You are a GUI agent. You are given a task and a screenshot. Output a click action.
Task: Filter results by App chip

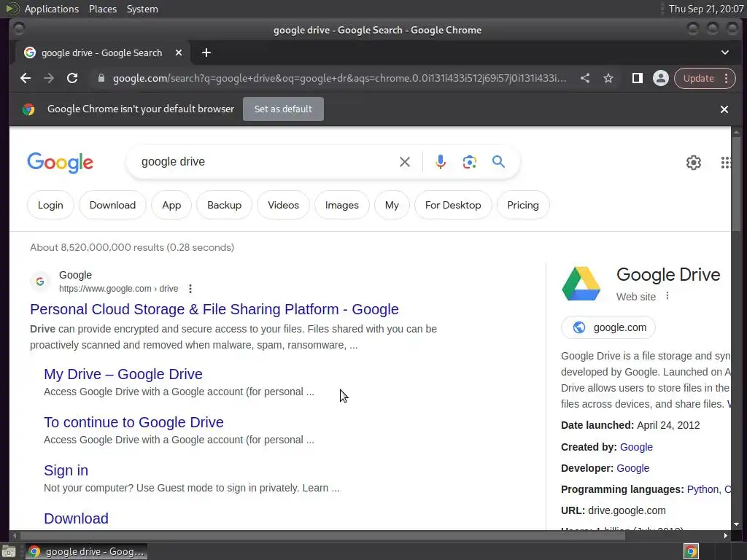(171, 205)
